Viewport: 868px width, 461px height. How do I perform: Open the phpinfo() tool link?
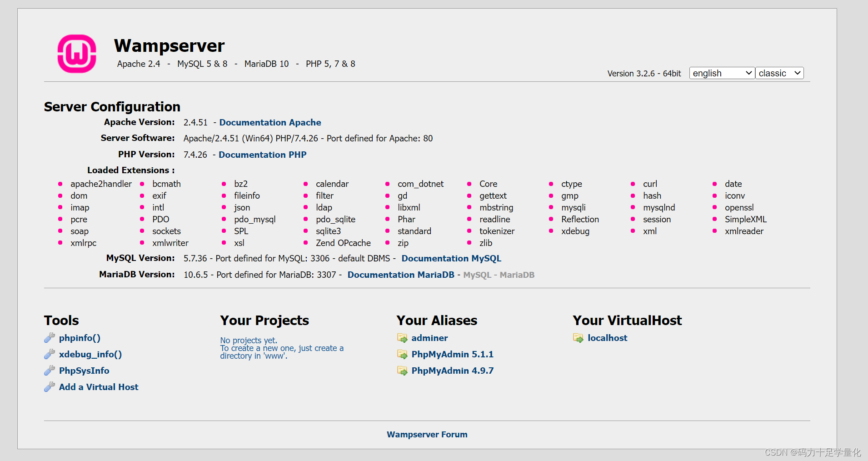coord(80,338)
